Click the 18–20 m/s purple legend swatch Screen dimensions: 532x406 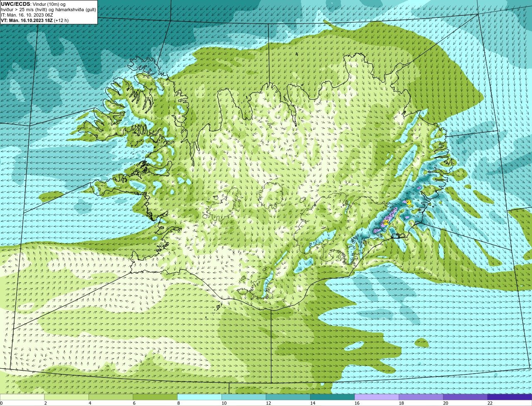pos(421,397)
